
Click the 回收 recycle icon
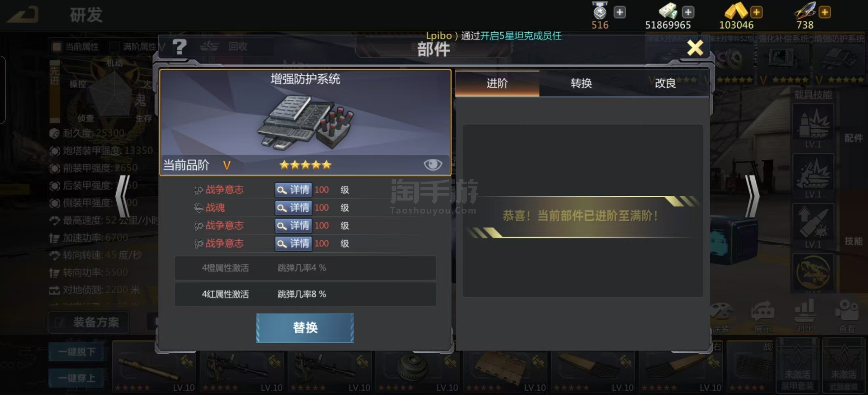(209, 46)
